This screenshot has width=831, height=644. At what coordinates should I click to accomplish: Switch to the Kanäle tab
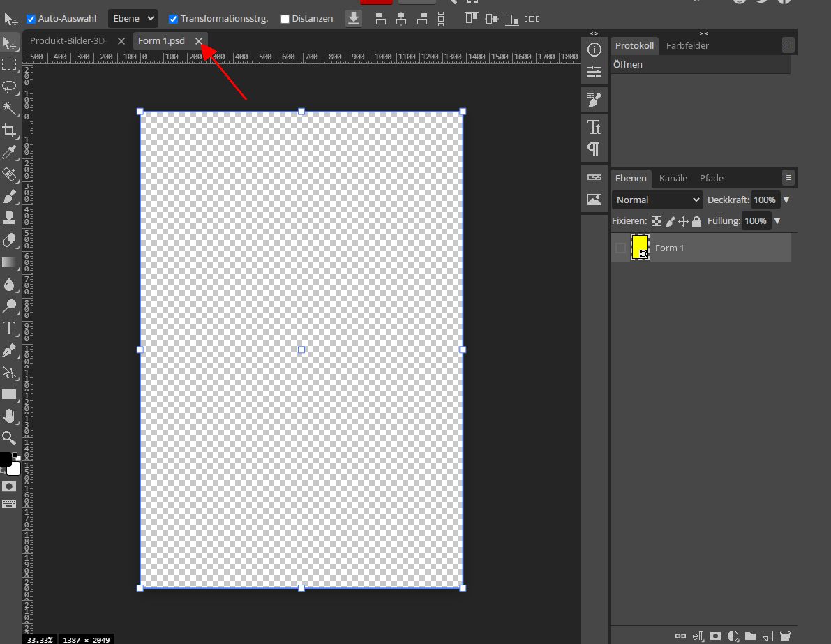coord(673,178)
